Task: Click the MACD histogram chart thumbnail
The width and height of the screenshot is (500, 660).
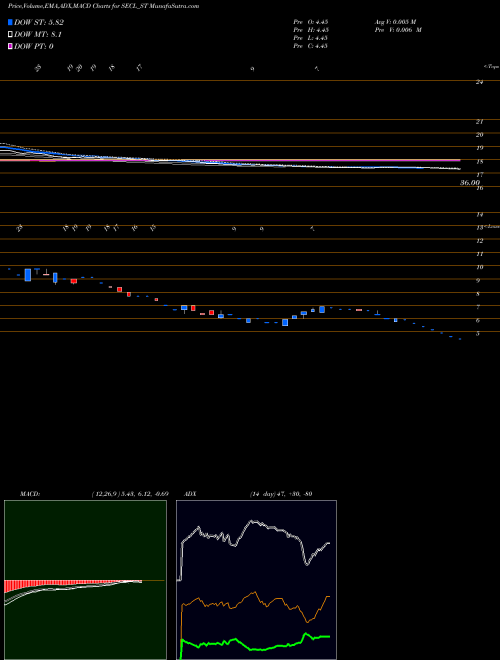Action: tap(85, 580)
